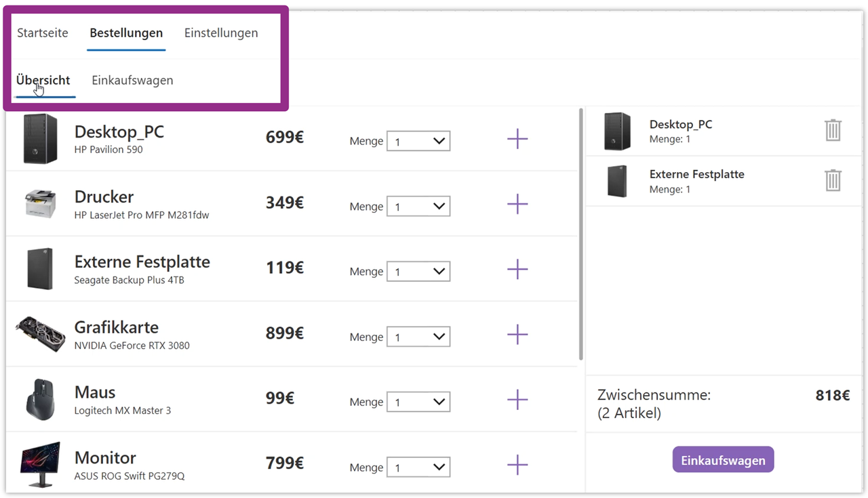Add Externe Festplatte using plus icon
The width and height of the screenshot is (868, 498).
[517, 270]
